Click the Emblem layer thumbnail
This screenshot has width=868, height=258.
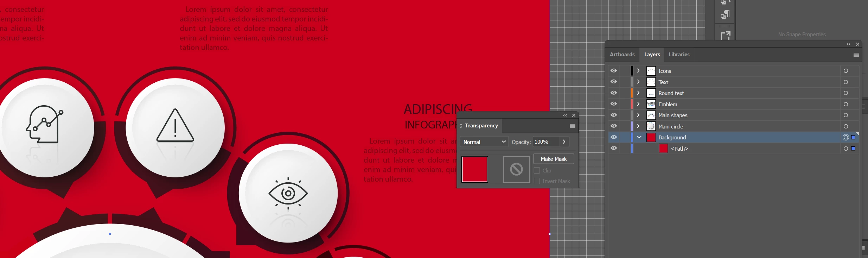[651, 104]
